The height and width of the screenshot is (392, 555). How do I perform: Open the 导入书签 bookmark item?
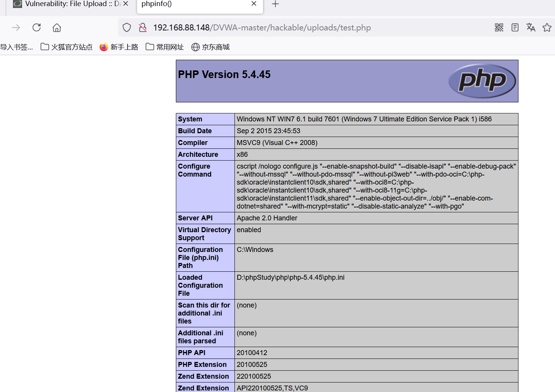pyautogui.click(x=16, y=47)
